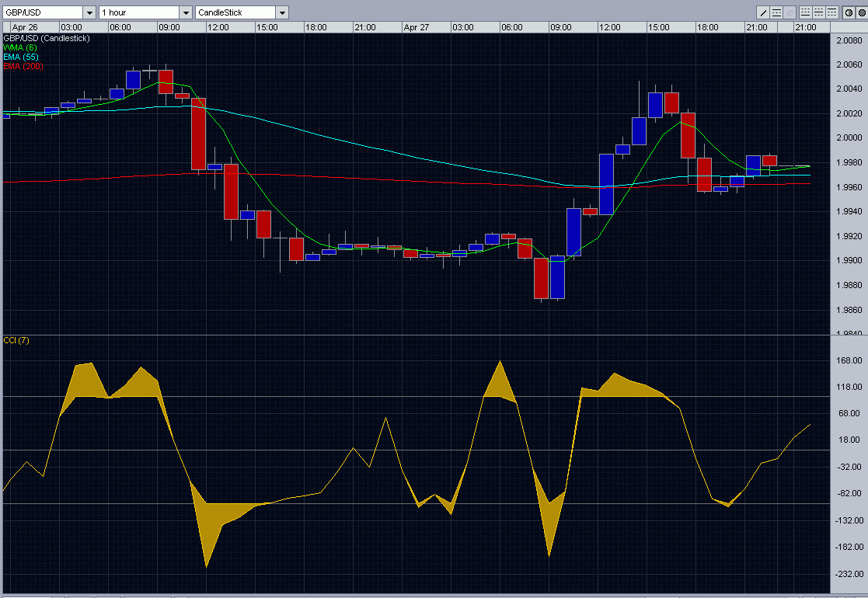
Task: Open the CandleStick chart type dropdown
Action: 281,12
